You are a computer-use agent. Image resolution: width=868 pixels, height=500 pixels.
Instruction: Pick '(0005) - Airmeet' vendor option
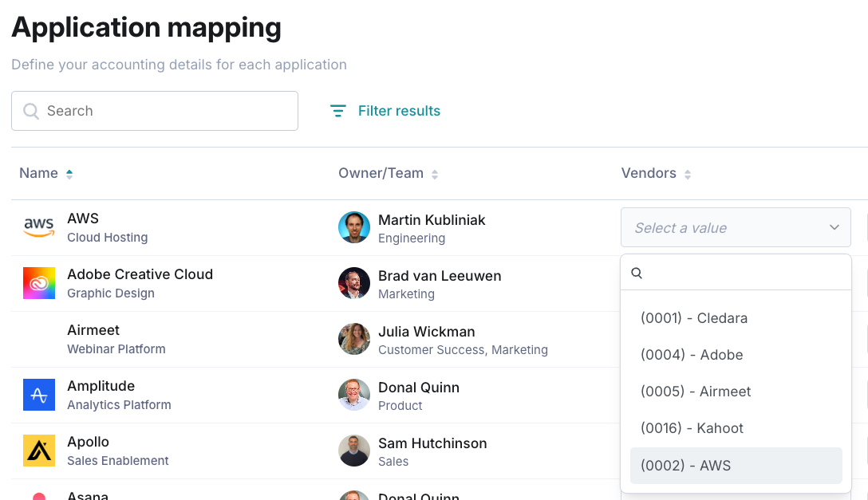(x=696, y=392)
